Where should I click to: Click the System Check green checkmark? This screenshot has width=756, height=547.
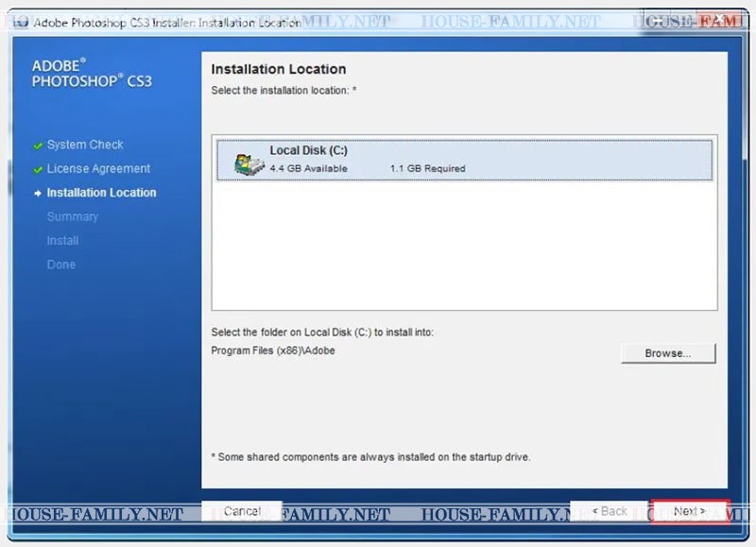click(x=38, y=145)
